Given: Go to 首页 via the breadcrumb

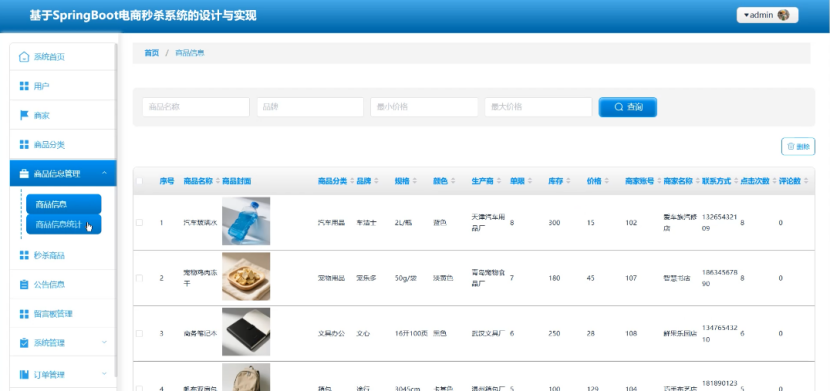Looking at the screenshot, I should (151, 53).
